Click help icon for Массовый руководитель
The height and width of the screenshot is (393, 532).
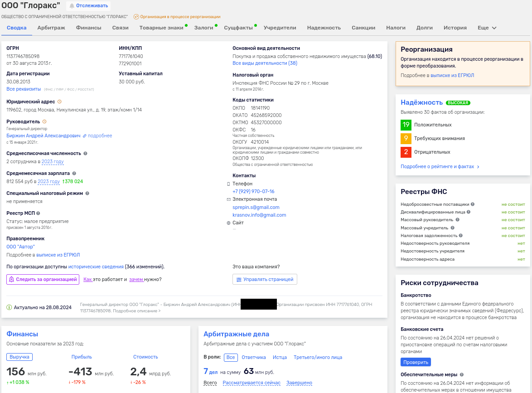[x=457, y=220]
